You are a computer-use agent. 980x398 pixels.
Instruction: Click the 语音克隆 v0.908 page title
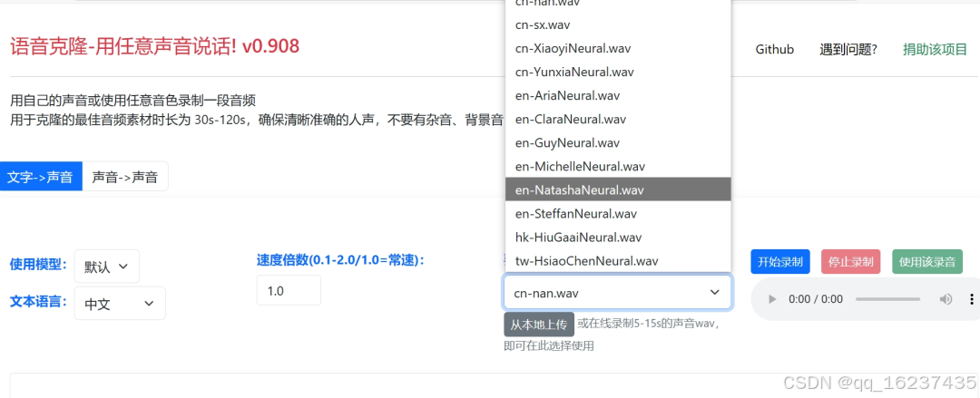point(154,46)
